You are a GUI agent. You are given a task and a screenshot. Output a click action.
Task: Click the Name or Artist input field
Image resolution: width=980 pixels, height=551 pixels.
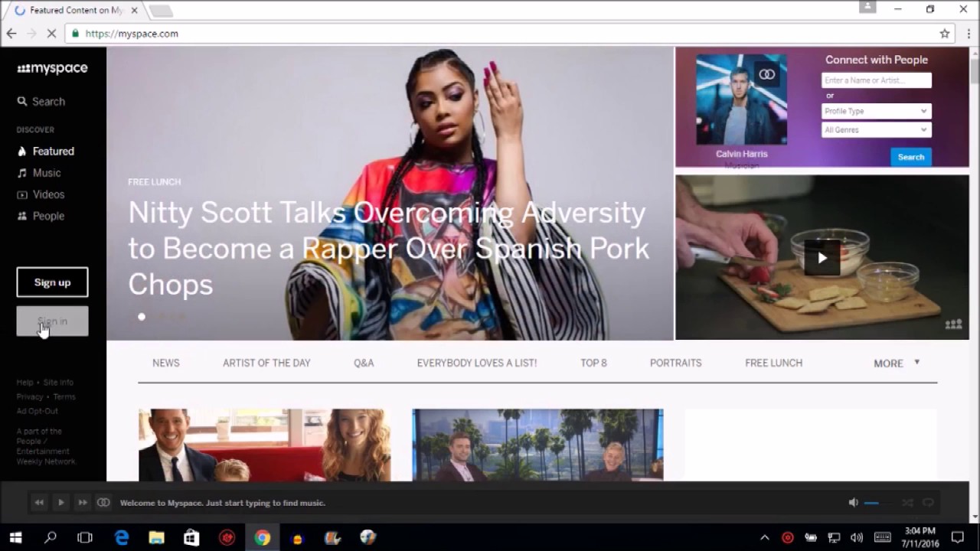[876, 80]
